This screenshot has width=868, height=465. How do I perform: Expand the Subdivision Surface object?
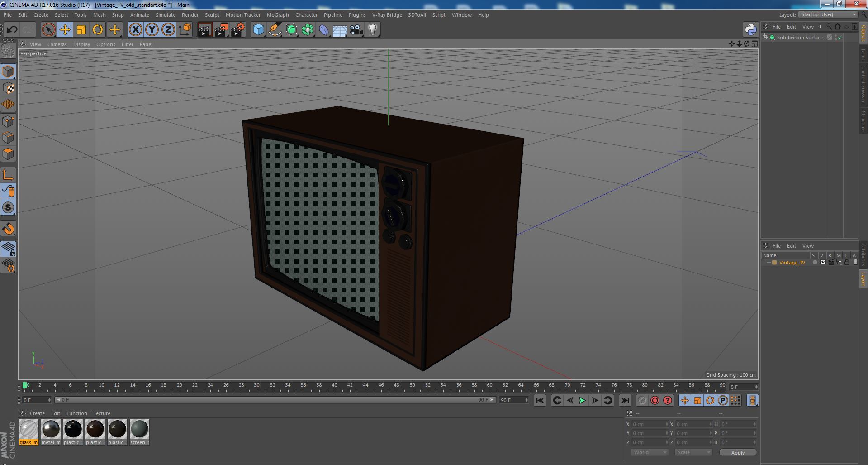tap(765, 38)
